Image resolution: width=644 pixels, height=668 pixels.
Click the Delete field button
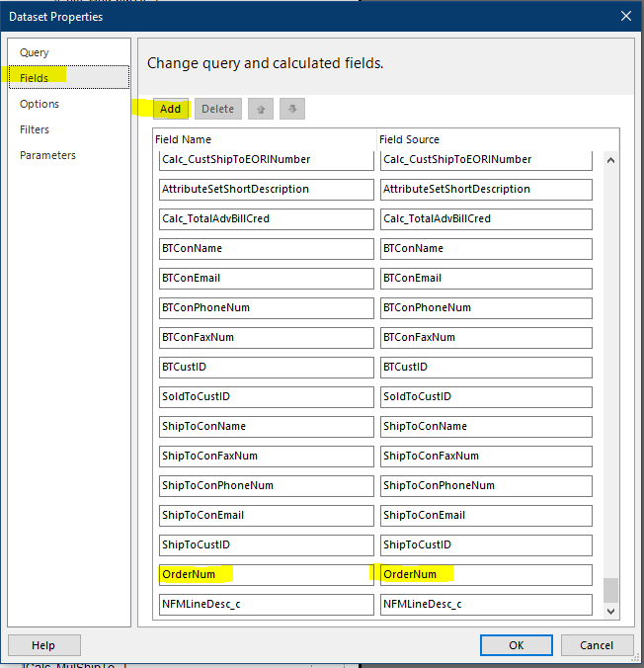tap(218, 109)
